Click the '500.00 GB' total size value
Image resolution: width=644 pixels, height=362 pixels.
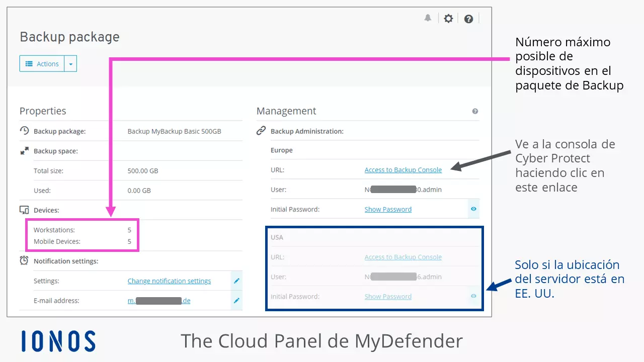click(x=143, y=171)
